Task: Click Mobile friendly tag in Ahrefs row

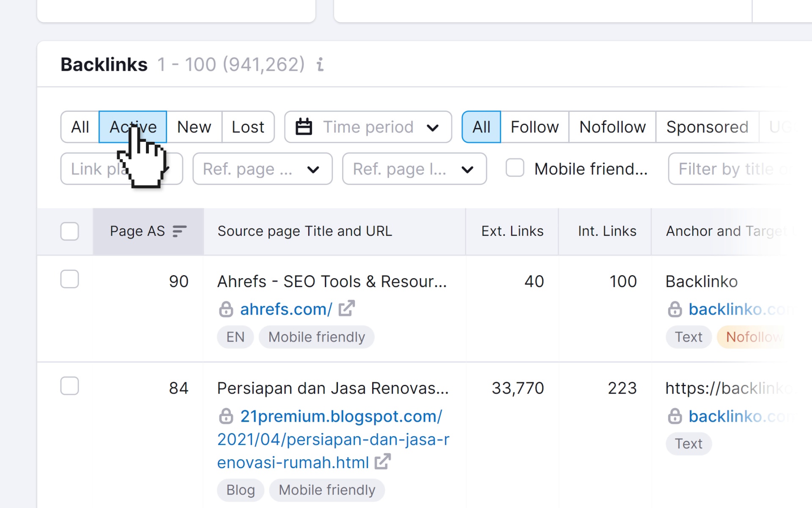Action: 316,337
